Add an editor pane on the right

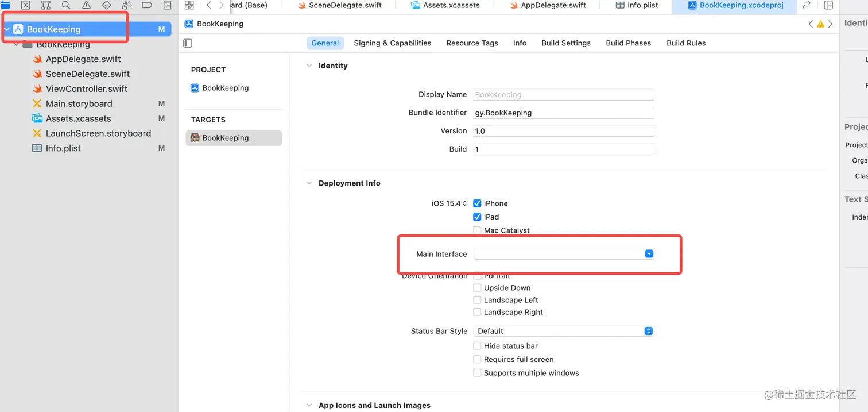[x=828, y=5]
